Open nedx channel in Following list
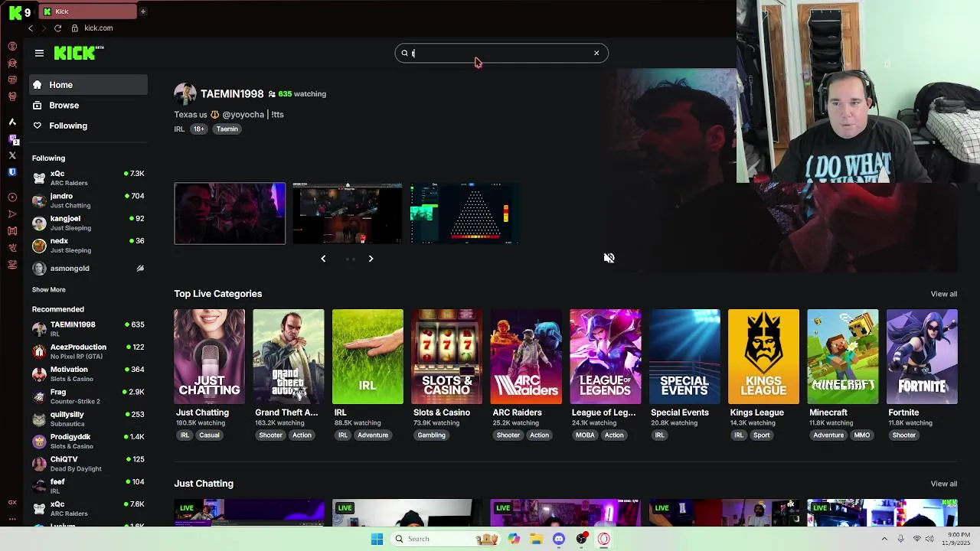980x551 pixels. (88, 245)
